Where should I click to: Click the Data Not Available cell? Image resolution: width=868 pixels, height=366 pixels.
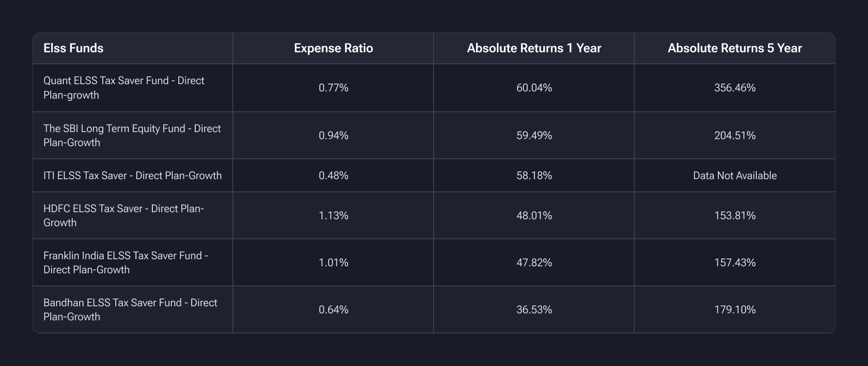735,176
